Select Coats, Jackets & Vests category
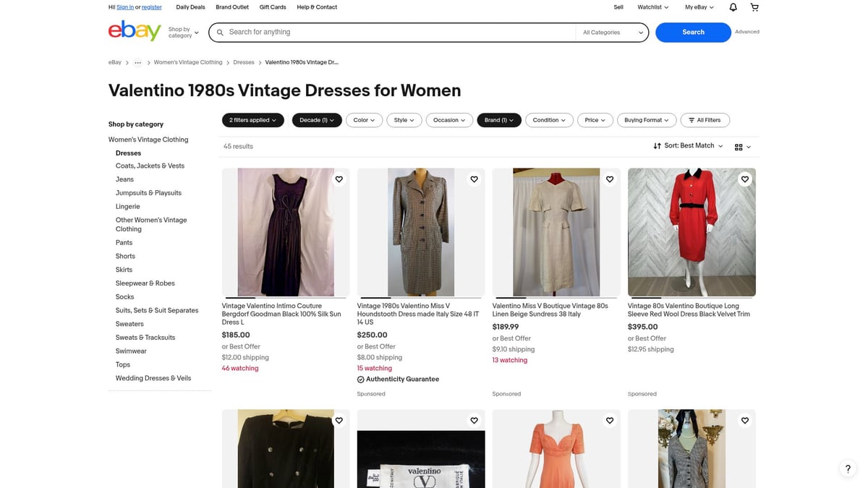The width and height of the screenshot is (868, 488). 150,166
